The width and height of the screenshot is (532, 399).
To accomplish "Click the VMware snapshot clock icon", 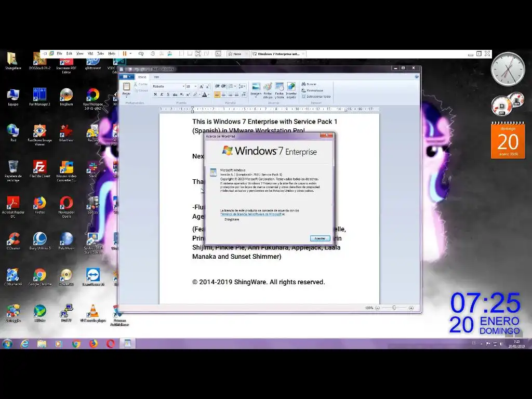I will [x=153, y=54].
